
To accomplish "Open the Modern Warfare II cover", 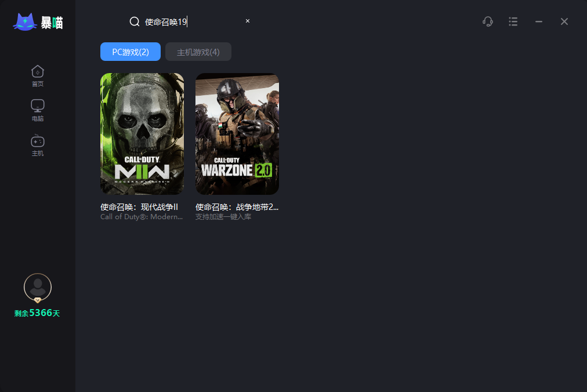I will pyautogui.click(x=142, y=133).
